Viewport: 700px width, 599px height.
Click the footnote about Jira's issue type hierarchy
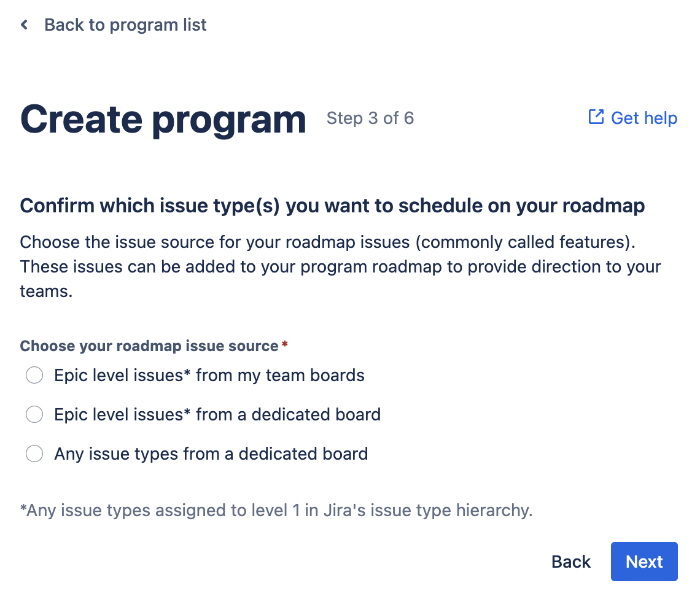(x=276, y=510)
